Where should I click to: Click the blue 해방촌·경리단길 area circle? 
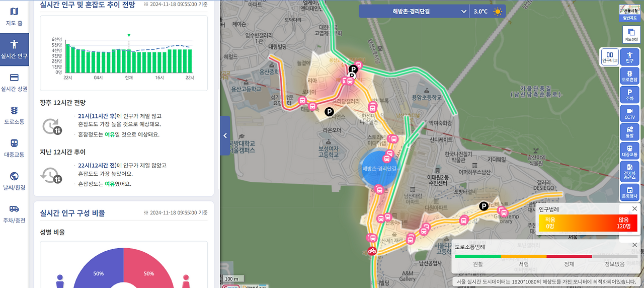click(379, 169)
